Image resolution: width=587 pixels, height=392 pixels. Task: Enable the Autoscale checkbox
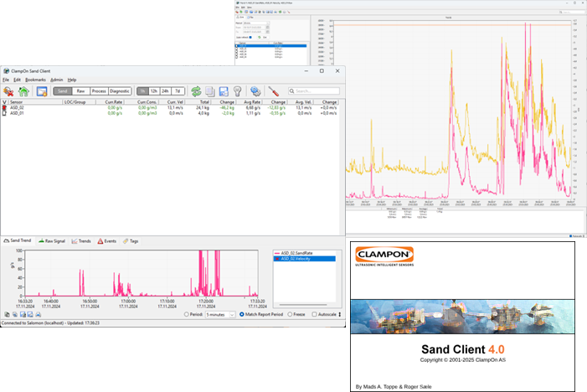315,314
